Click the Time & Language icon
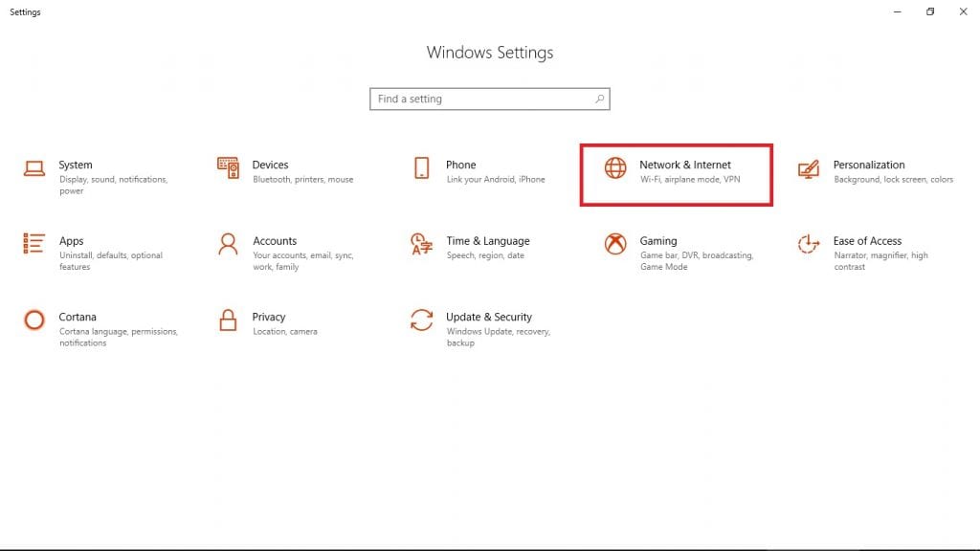This screenshot has height=551, width=980. tap(421, 244)
